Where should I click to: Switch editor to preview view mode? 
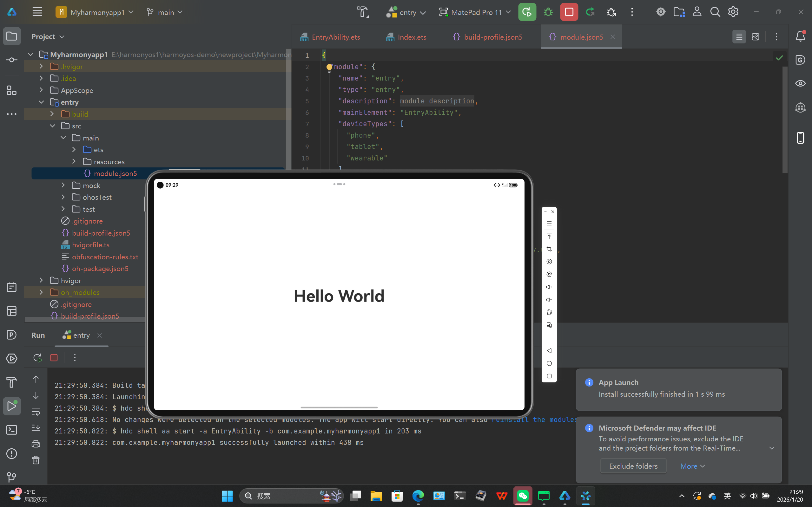coord(756,36)
